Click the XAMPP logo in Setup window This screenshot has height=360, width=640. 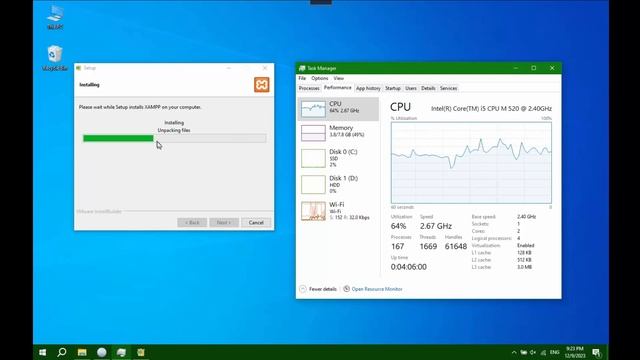tap(262, 85)
